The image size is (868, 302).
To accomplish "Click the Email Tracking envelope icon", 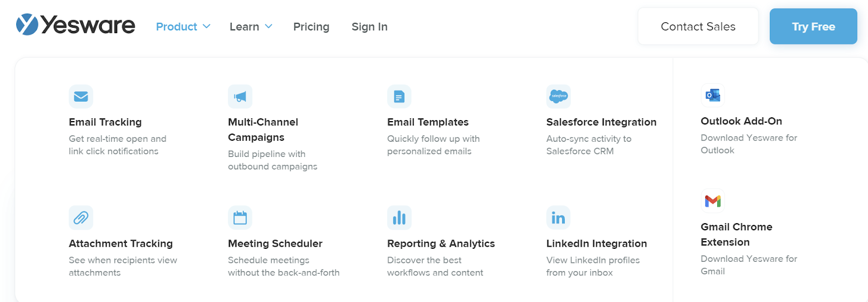I will pyautogui.click(x=81, y=97).
